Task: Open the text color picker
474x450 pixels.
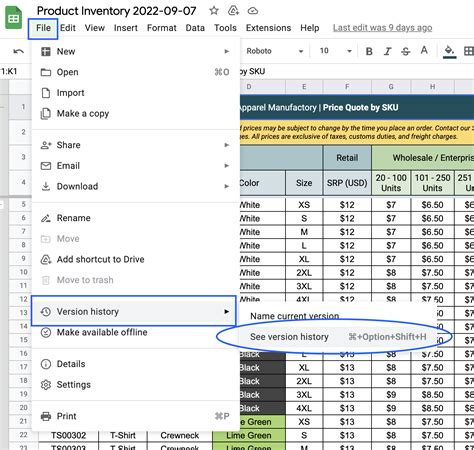Action: (424, 51)
